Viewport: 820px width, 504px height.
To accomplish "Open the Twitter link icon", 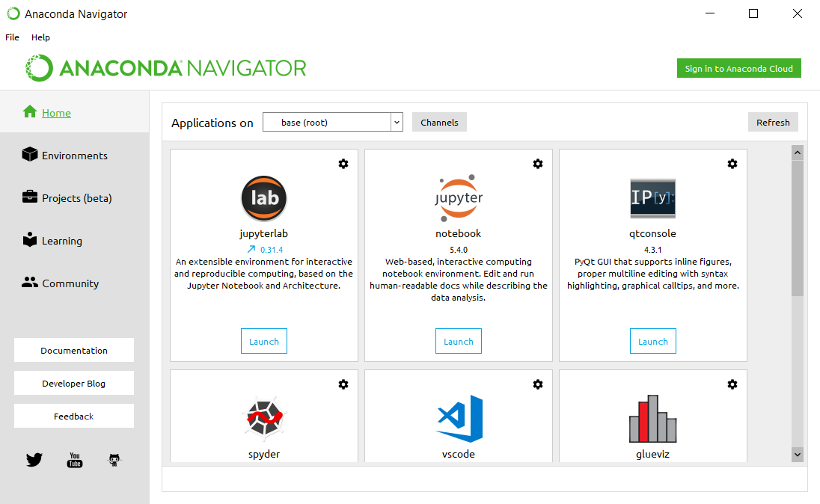I will tap(34, 460).
